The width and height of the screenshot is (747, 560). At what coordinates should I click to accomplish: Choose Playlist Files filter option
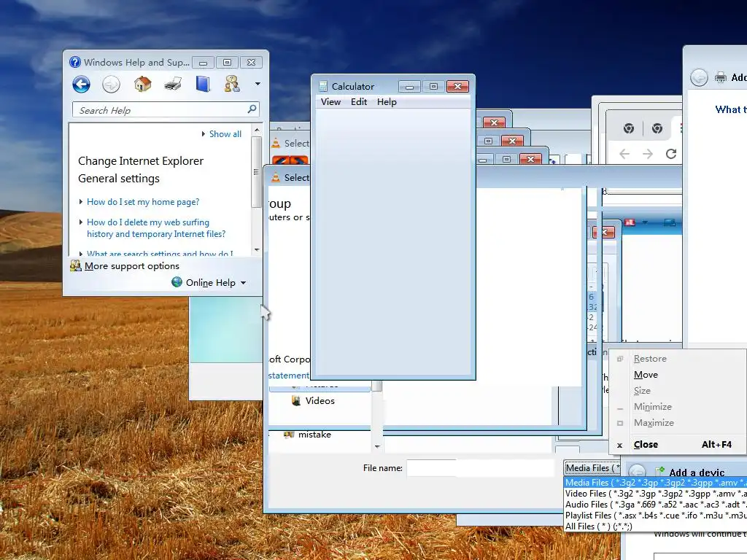(x=656, y=516)
